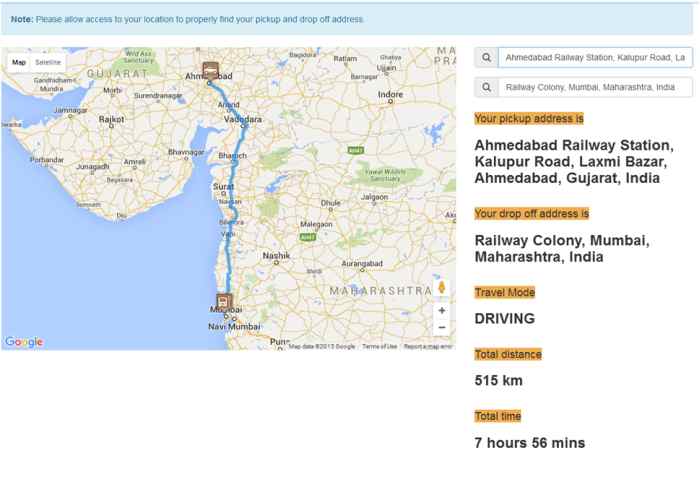The width and height of the screenshot is (700, 482).
Task: Click the search icon beside drop-off address field
Action: tap(486, 87)
